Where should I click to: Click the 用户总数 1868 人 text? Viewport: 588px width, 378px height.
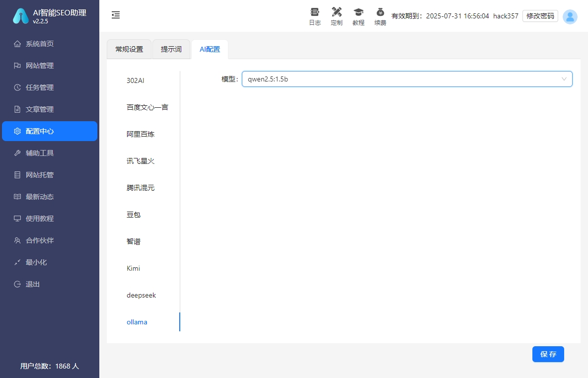point(50,366)
